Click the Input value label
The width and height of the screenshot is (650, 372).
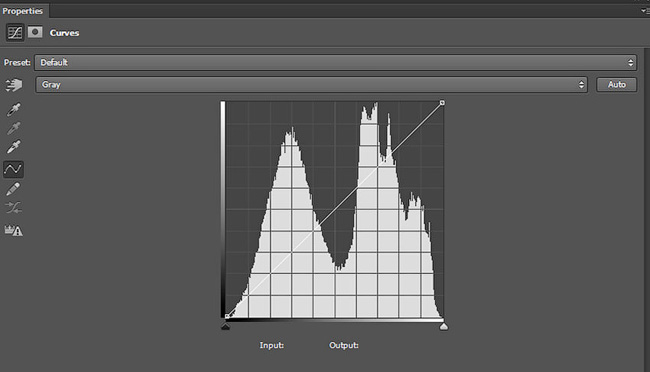point(272,345)
